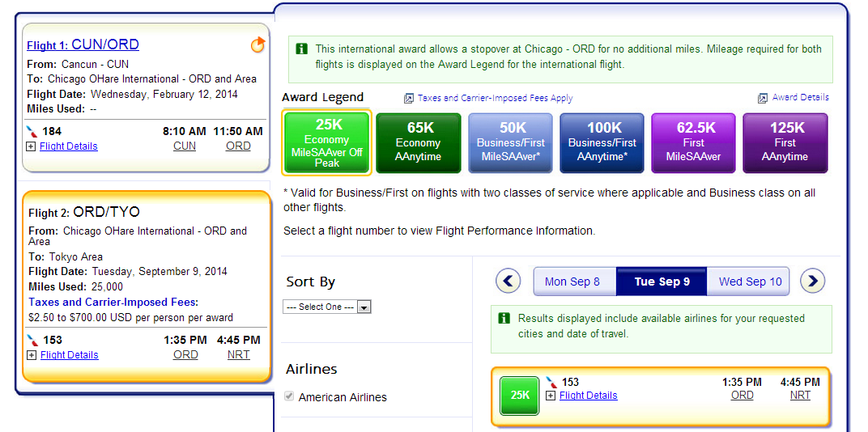Open the Award Details link
This screenshot has width=868, height=432.
click(x=801, y=97)
